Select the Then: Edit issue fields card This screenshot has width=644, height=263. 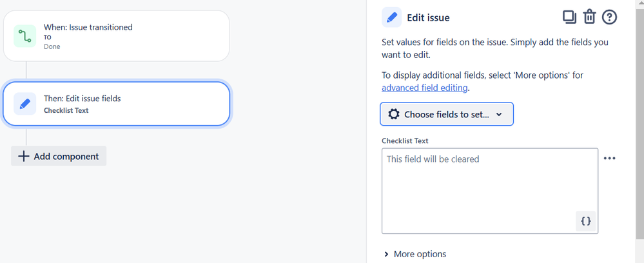[x=116, y=104]
